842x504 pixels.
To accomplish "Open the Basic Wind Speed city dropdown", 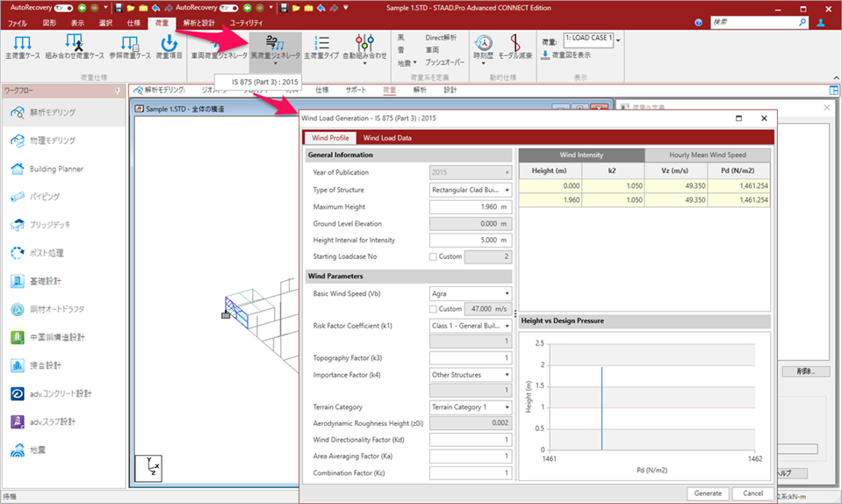I will click(x=471, y=293).
